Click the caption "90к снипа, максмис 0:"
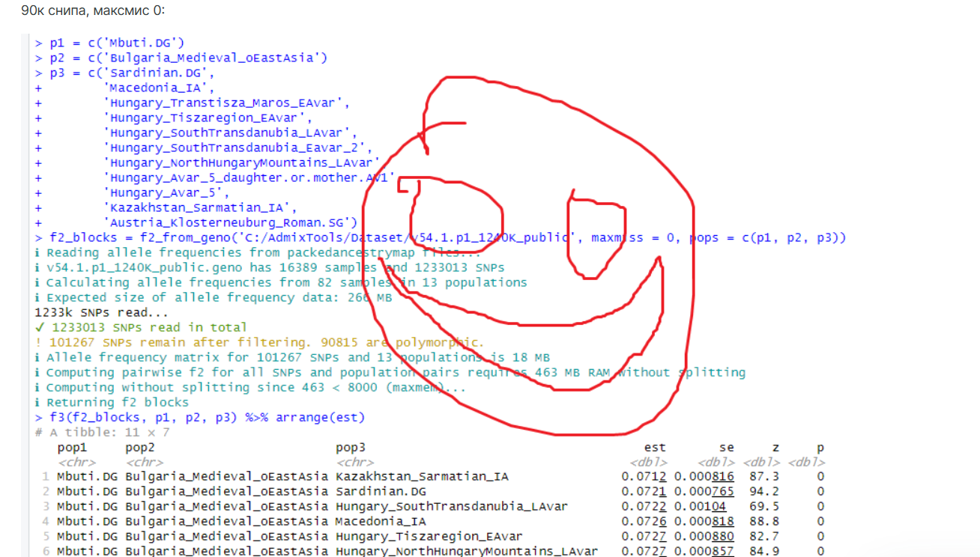The image size is (980, 557). click(93, 10)
